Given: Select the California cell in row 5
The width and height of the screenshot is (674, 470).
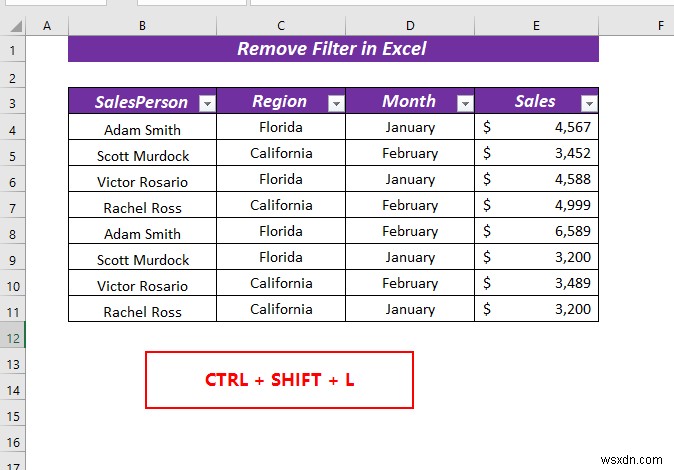Looking at the screenshot, I should tap(281, 153).
